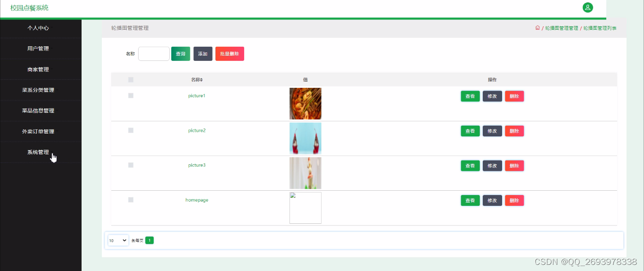Open the picture3 thumbnail image

pos(305,173)
